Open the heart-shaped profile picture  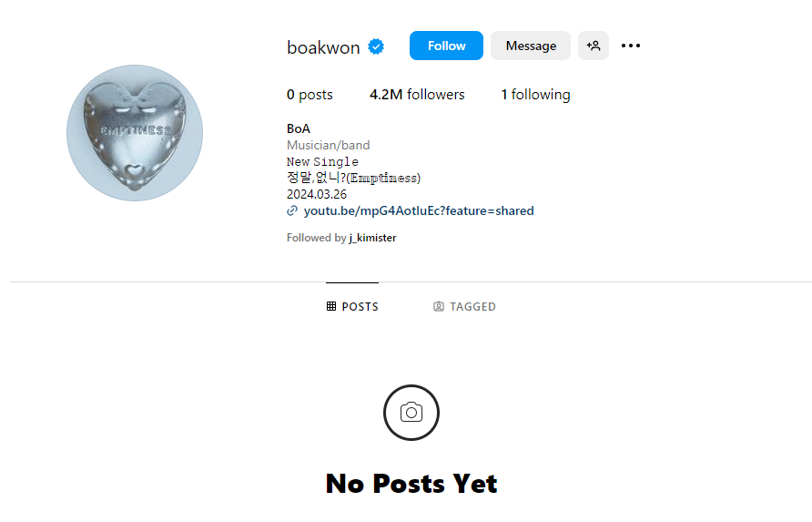coord(135,133)
